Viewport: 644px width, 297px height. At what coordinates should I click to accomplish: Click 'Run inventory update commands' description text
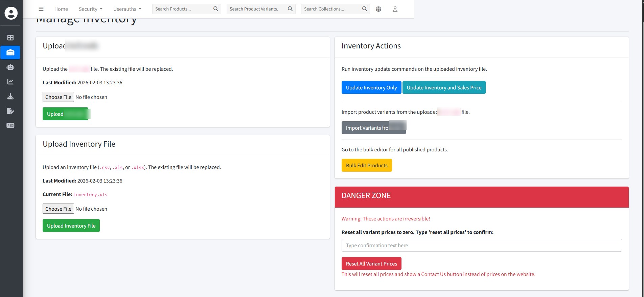[414, 69]
